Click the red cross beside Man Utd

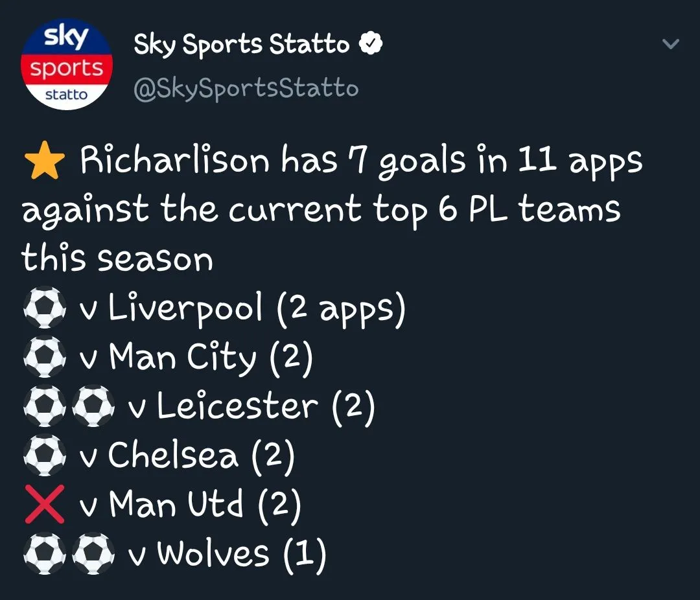[44, 505]
